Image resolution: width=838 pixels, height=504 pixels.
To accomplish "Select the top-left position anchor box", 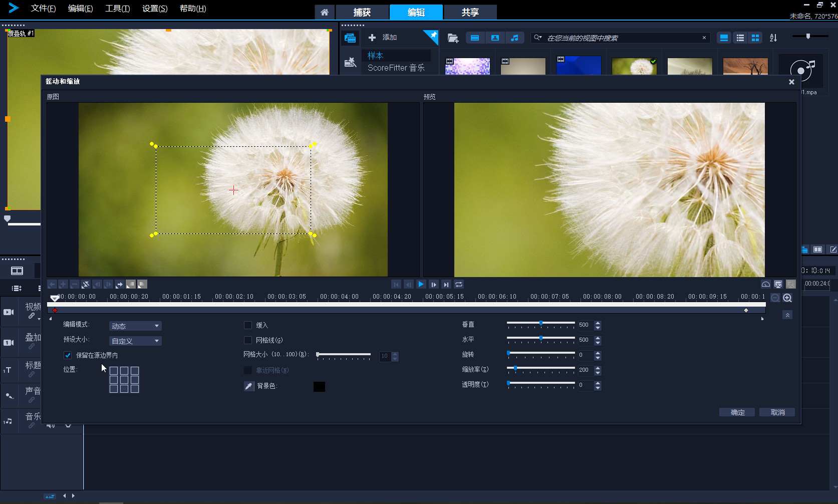I will [114, 371].
